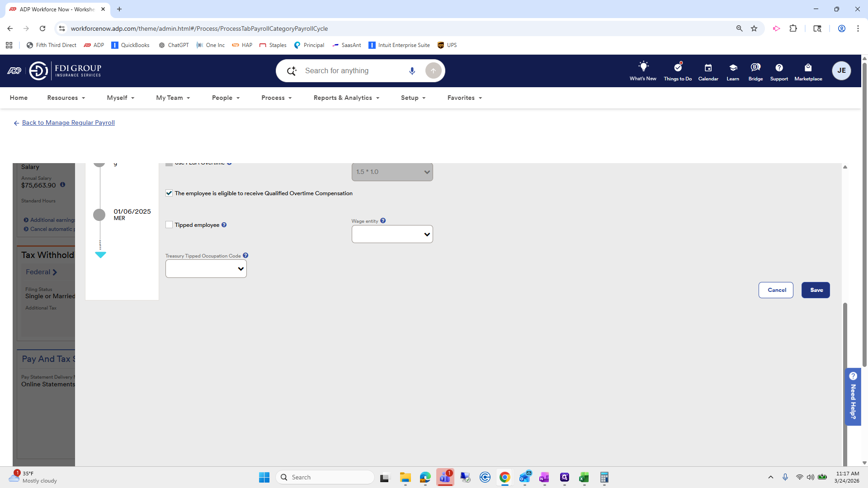Click Treasury Tipped Occupation Code help icon
The height and width of the screenshot is (488, 868).
coord(245,256)
